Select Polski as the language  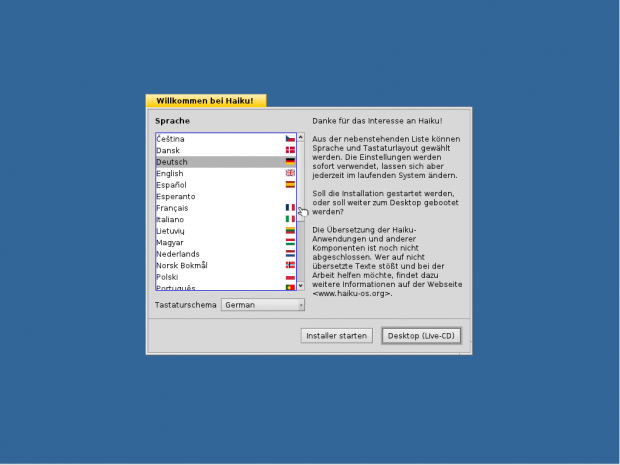[168, 277]
